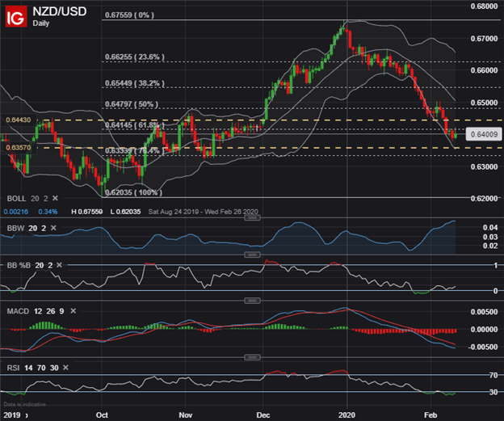Remove the BOLL indicator with its X

(55, 198)
